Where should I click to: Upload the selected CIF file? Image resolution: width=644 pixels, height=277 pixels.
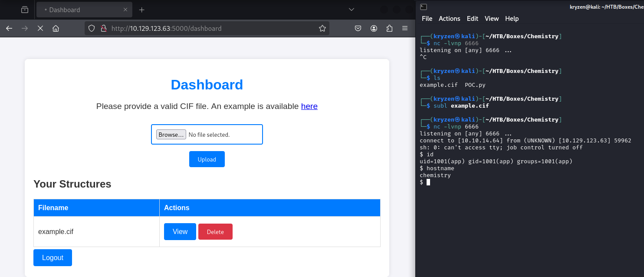pyautogui.click(x=207, y=159)
